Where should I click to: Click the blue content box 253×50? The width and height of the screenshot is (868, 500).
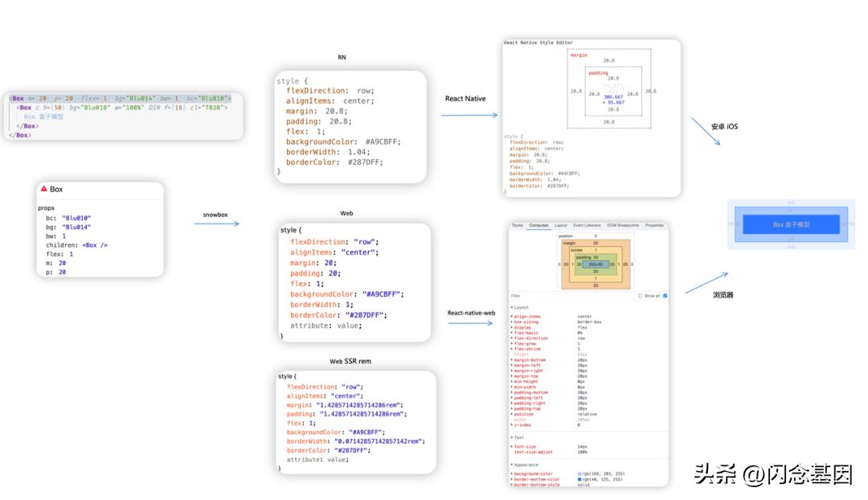coord(596,264)
